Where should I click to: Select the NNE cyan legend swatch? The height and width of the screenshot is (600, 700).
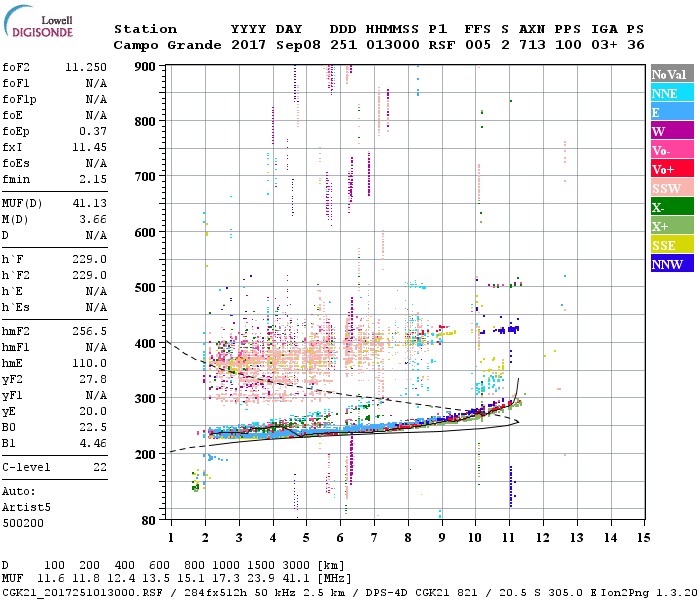tap(672, 93)
